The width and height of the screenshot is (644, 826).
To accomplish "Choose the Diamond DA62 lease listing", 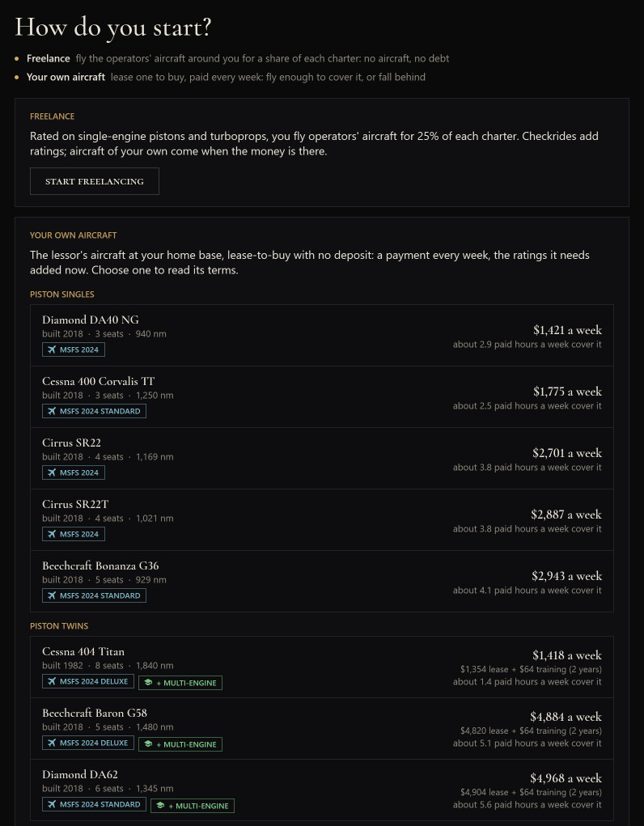I will pyautogui.click(x=322, y=790).
